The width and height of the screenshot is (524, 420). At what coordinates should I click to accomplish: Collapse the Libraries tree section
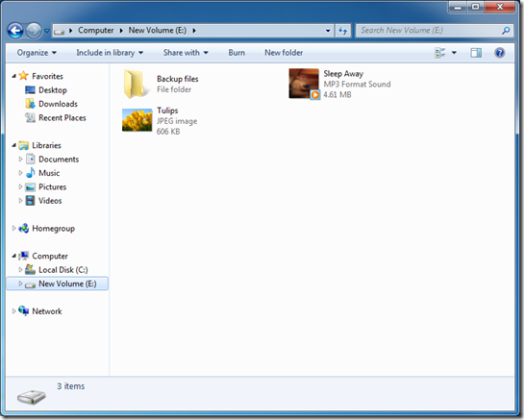[x=13, y=145]
